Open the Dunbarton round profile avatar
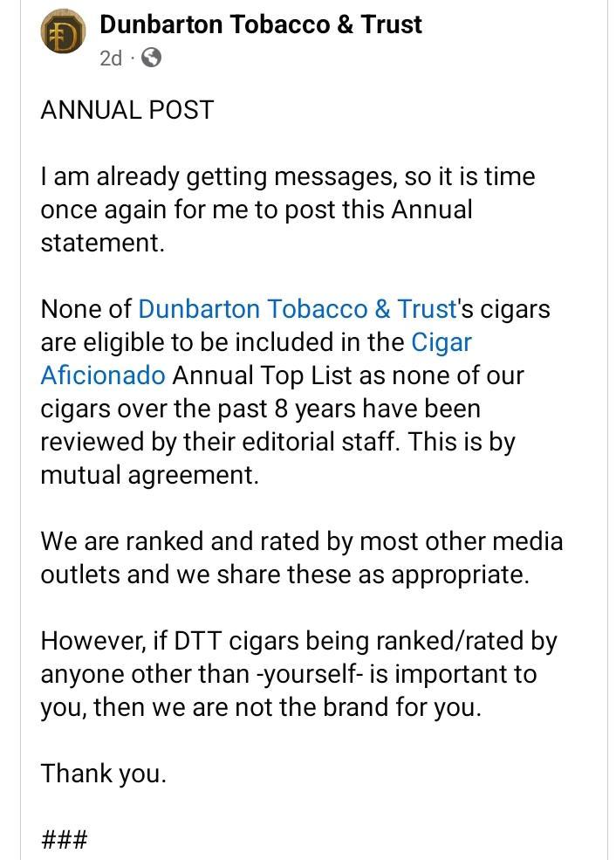This screenshot has width=616, height=860. coord(63,31)
